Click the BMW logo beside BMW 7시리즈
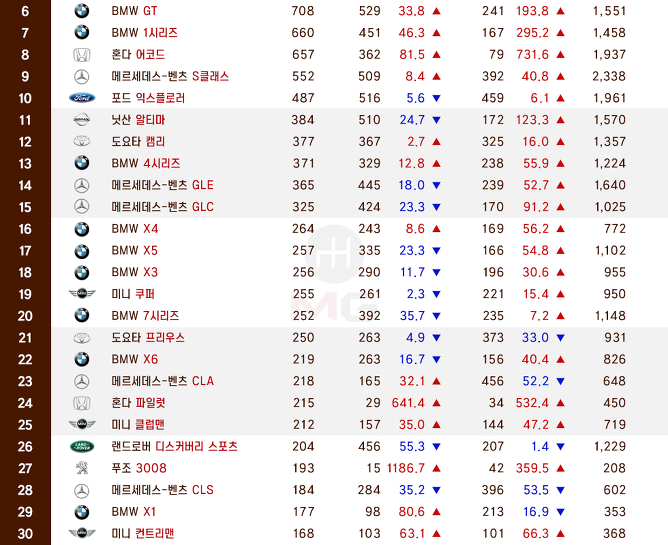668x545 pixels. click(x=82, y=316)
